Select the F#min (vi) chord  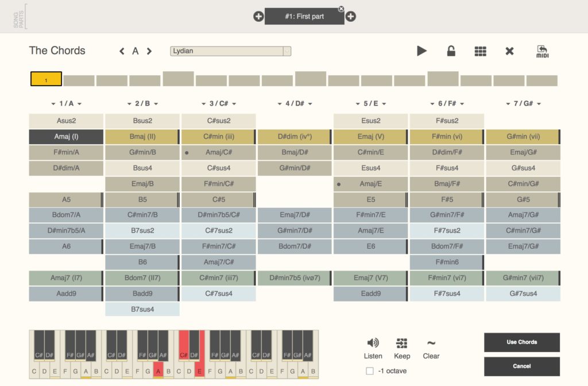(447, 137)
